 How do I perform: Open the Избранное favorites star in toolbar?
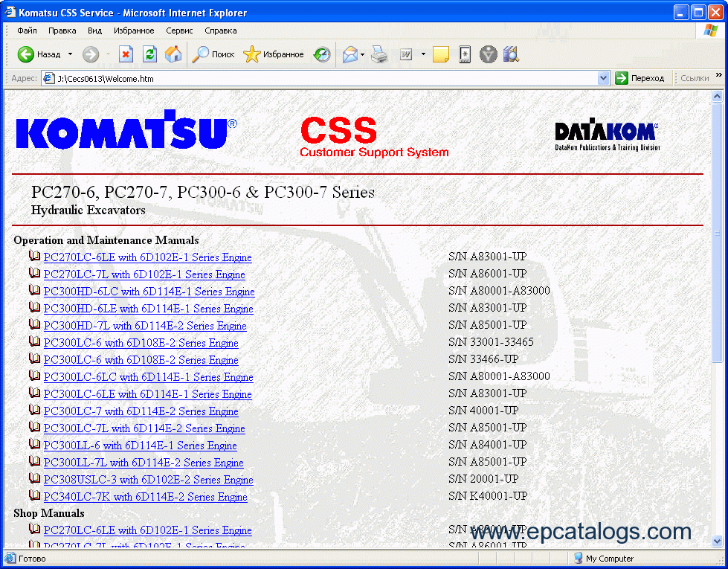(x=274, y=54)
